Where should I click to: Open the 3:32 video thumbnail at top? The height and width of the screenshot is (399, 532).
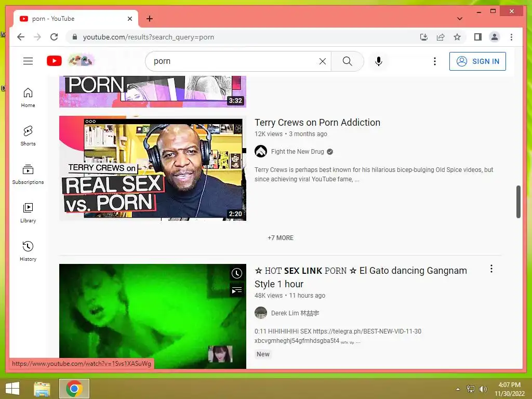(153, 91)
